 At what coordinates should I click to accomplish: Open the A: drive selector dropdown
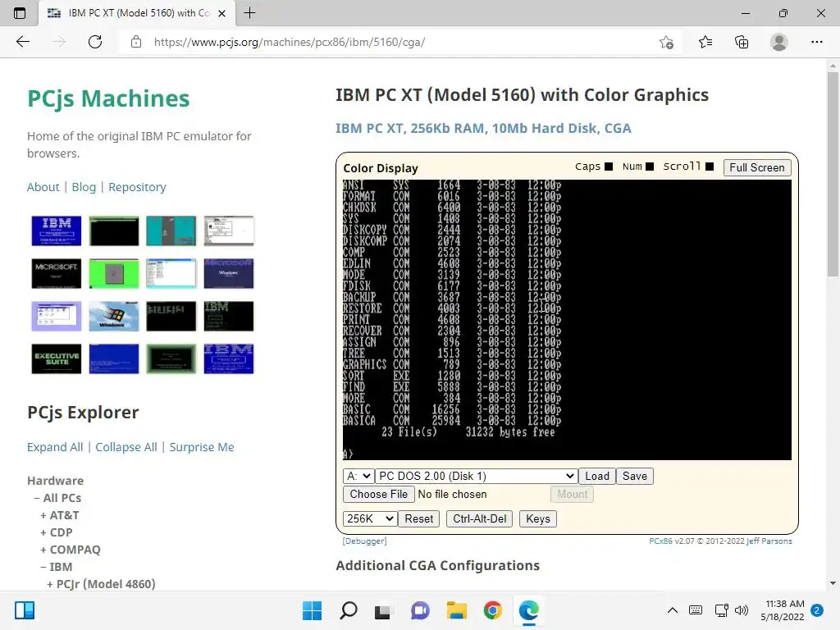358,476
